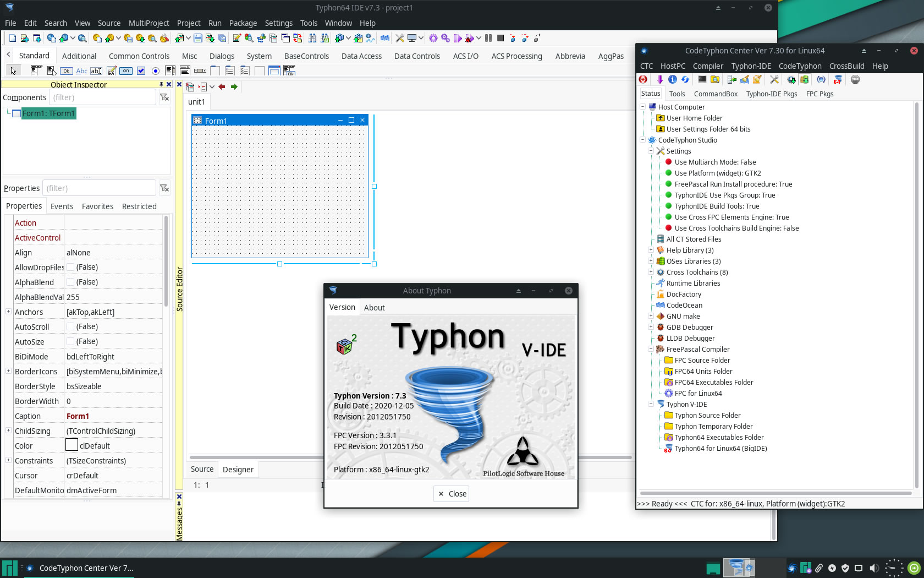Enable the AutoSize property checkbox
924x578 pixels.
point(70,341)
